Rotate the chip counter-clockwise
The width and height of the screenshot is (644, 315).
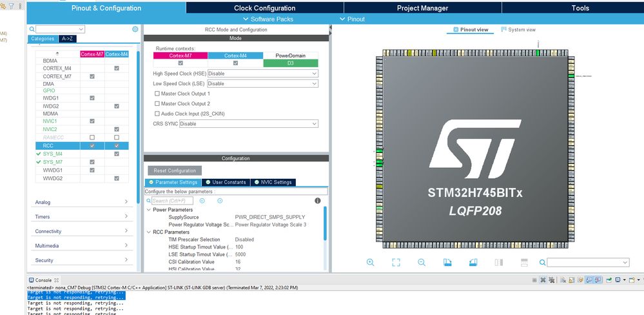(x=473, y=262)
